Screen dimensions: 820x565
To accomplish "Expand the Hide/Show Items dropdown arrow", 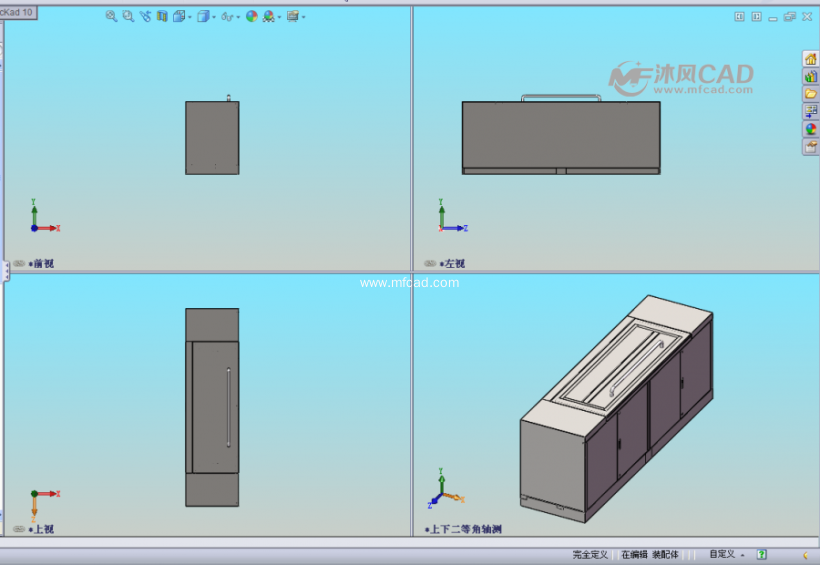I will point(238,17).
